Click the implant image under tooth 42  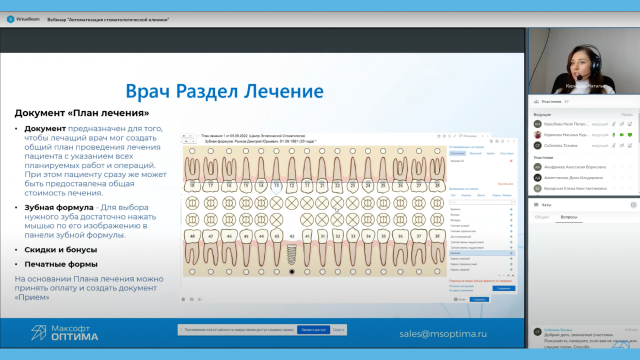click(291, 255)
